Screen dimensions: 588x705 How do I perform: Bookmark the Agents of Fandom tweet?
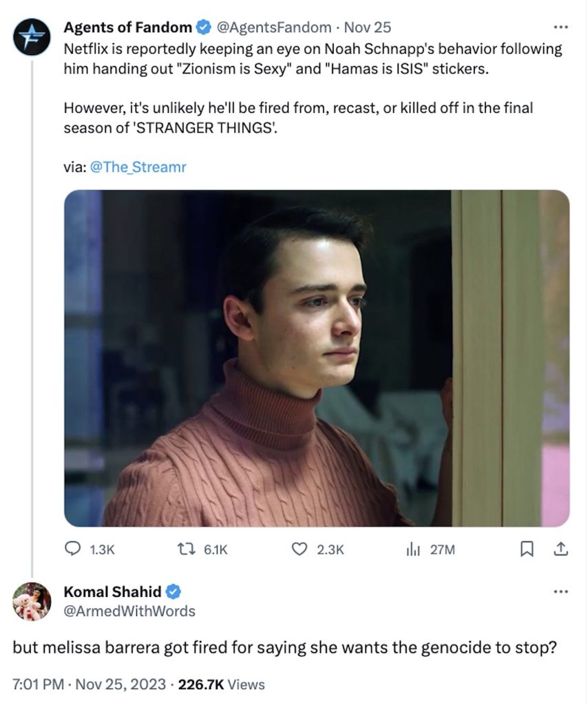point(527,550)
